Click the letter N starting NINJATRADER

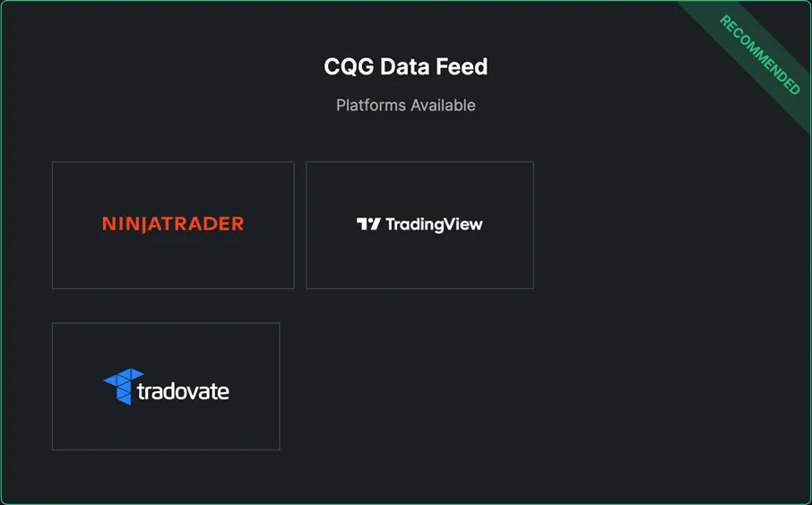(108, 224)
